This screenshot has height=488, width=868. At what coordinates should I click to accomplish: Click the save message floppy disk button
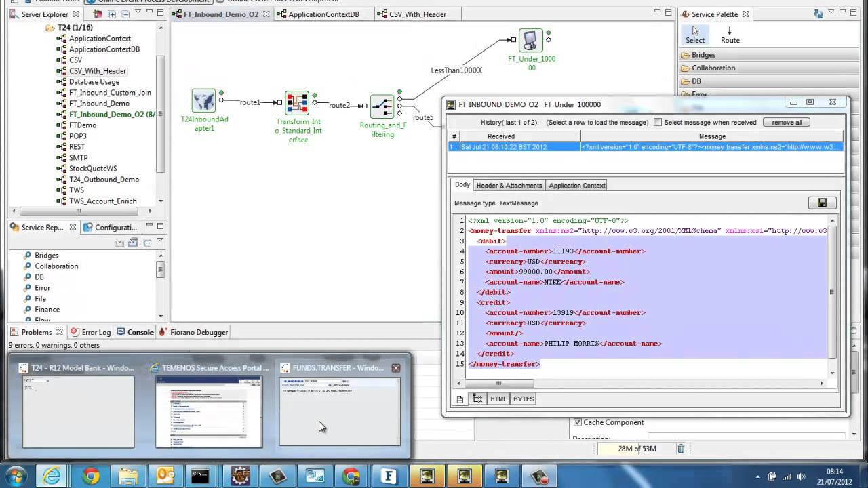822,203
